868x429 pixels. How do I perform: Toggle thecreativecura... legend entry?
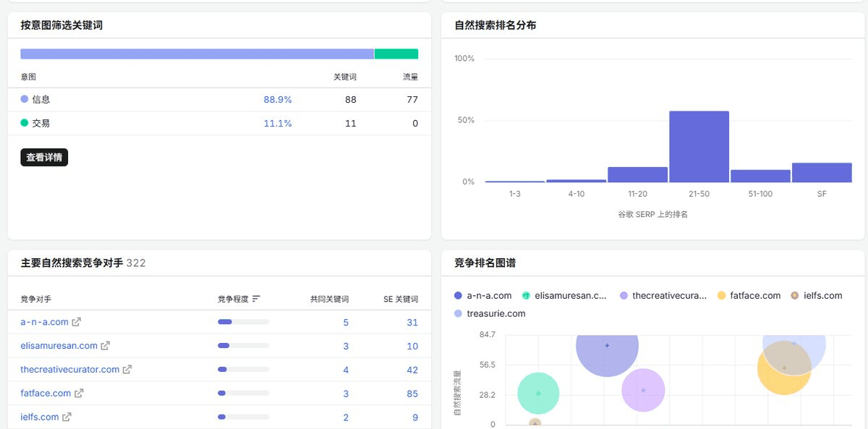tap(663, 295)
